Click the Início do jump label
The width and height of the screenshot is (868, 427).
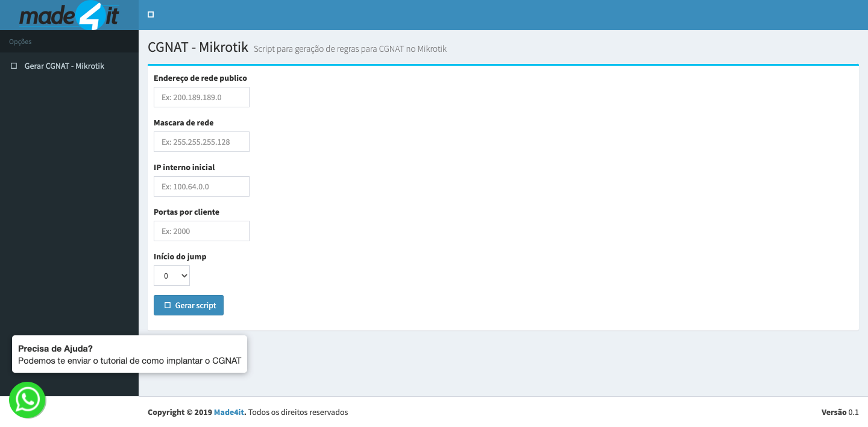(180, 256)
